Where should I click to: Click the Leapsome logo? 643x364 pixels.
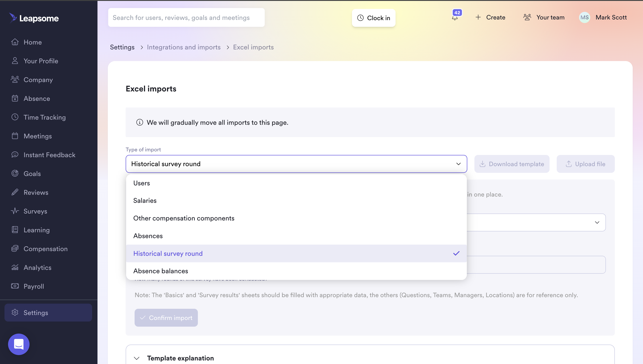pyautogui.click(x=34, y=18)
